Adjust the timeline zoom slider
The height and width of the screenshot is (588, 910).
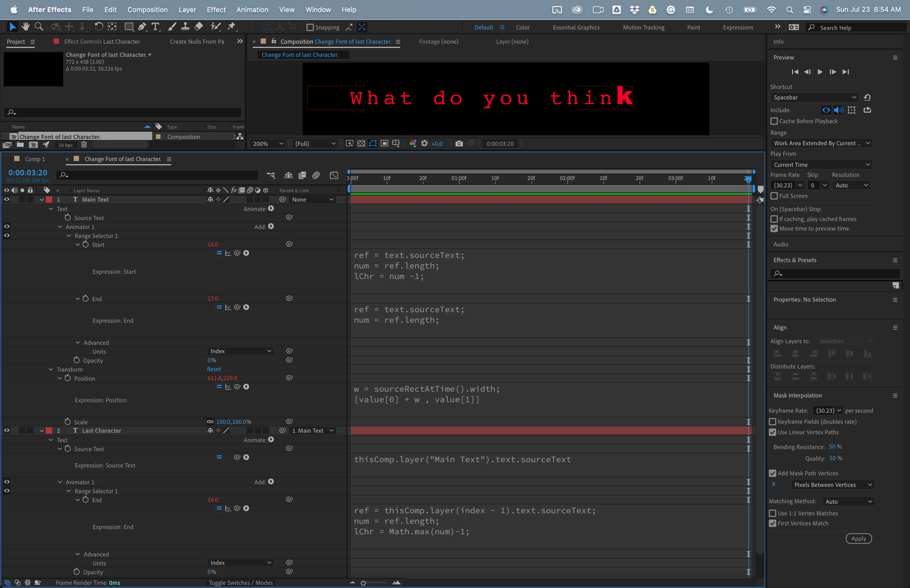point(364,583)
